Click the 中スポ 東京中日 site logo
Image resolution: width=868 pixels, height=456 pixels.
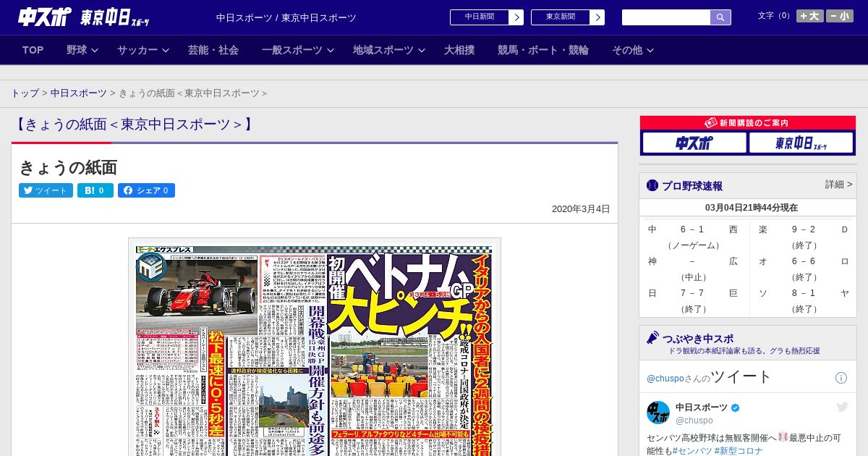coord(83,17)
